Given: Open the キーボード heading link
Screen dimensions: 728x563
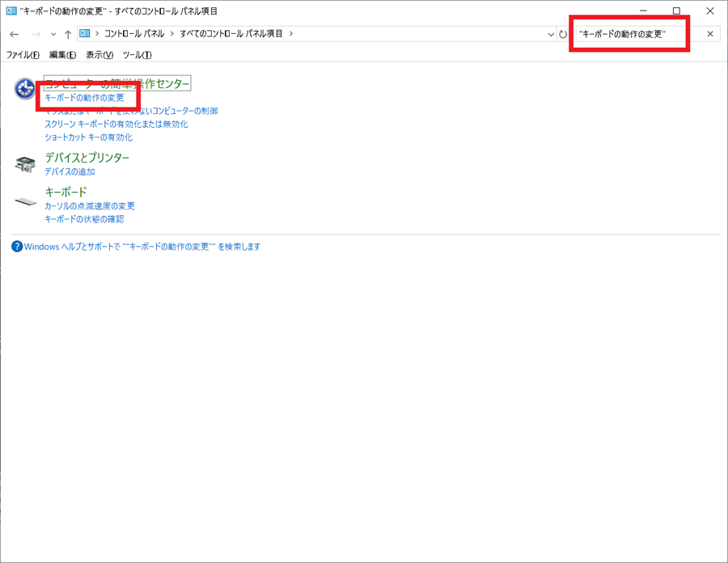Looking at the screenshot, I should [66, 193].
